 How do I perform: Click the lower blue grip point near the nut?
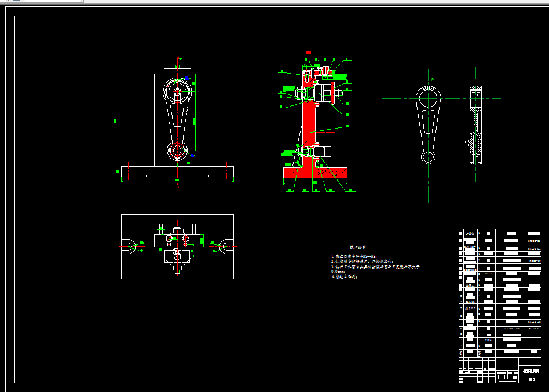pyautogui.click(x=192, y=155)
